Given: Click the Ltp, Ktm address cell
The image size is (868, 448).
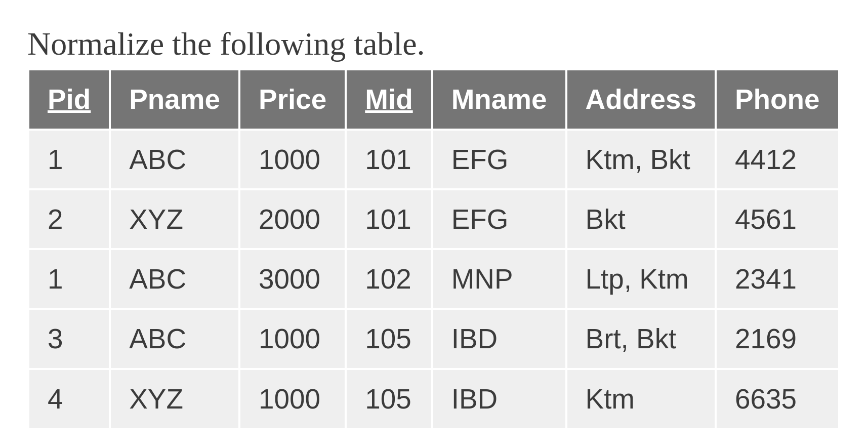Looking at the screenshot, I should [x=641, y=279].
